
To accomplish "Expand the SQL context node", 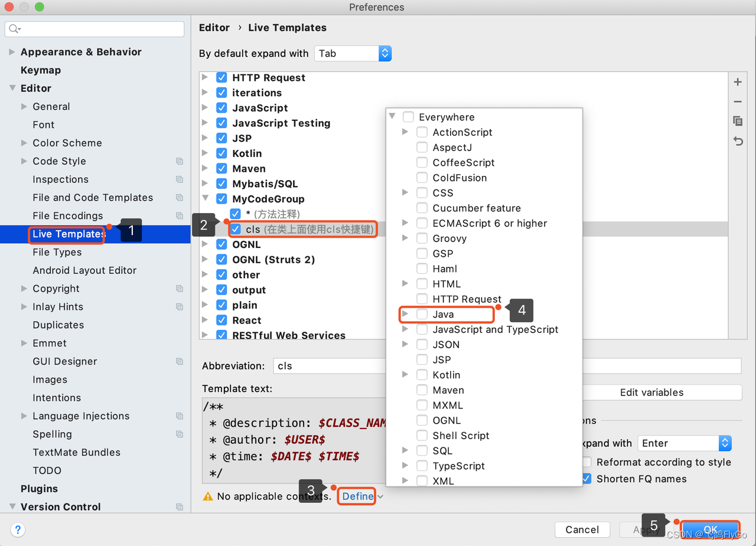I will [405, 451].
